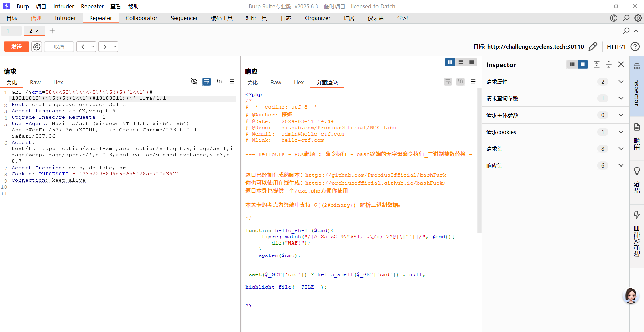The width and height of the screenshot is (644, 332).
Task: Select side-by-side layout icon
Action: pyautogui.click(x=450, y=62)
